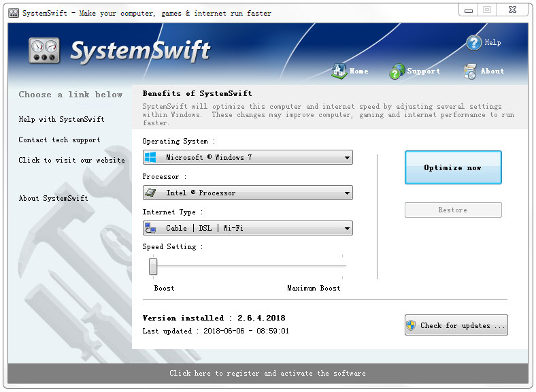The height and width of the screenshot is (392, 536).
Task: Click the Choose a link below heading
Action: coord(71,95)
